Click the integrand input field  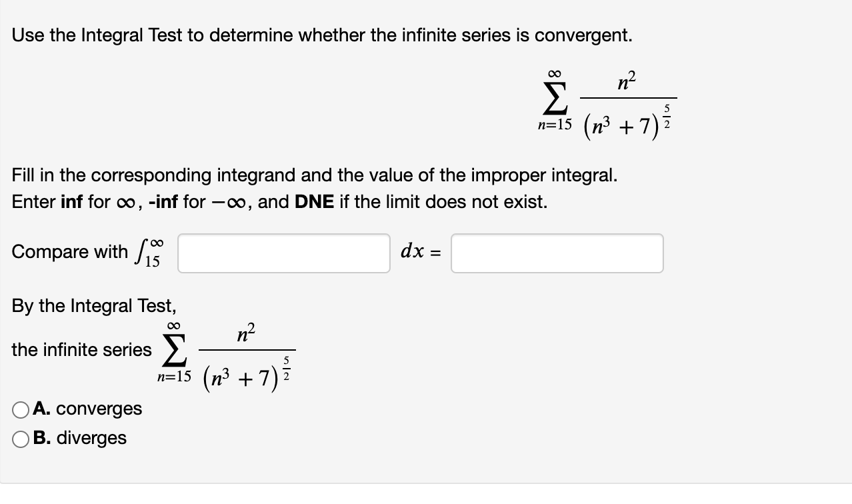283,253
